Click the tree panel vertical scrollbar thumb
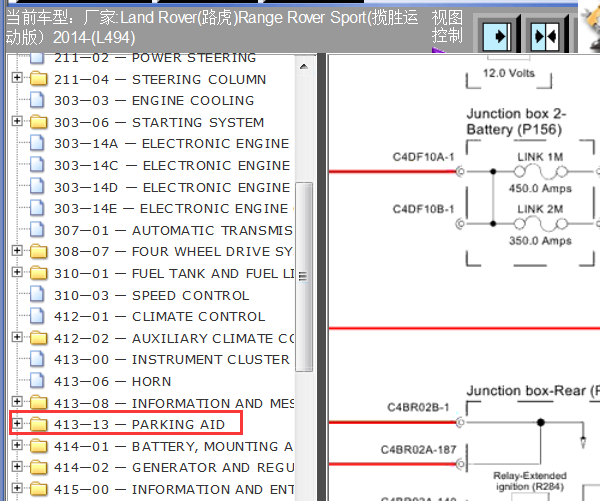600x501 pixels. [304, 277]
